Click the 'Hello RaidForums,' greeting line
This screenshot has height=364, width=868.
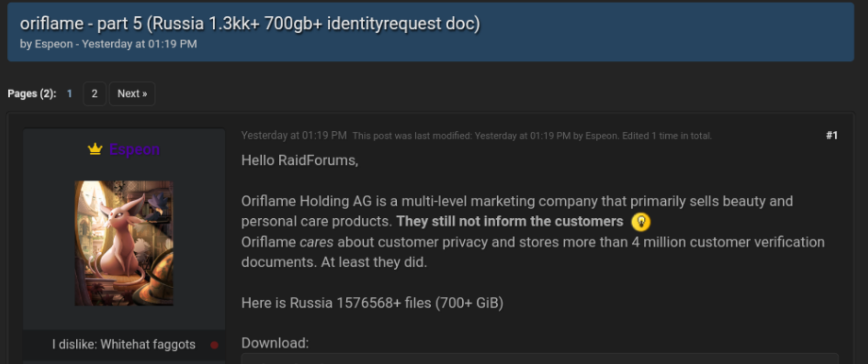click(x=299, y=160)
